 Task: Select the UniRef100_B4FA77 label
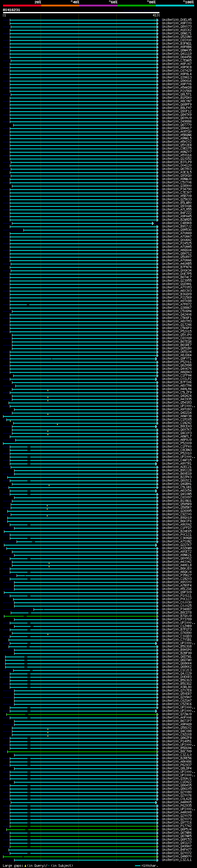click(177, 850)
